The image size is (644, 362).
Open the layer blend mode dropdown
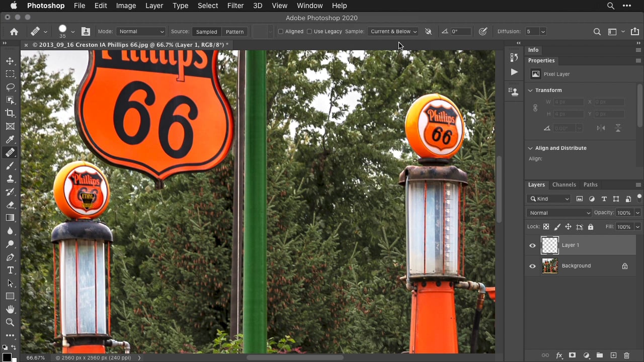point(559,213)
